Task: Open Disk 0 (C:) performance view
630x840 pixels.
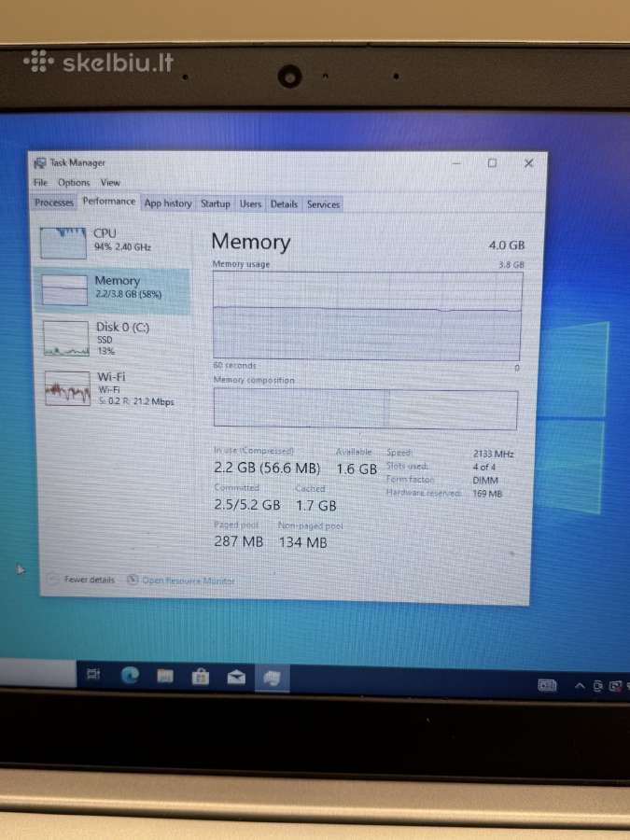Action: pyautogui.click(x=113, y=338)
